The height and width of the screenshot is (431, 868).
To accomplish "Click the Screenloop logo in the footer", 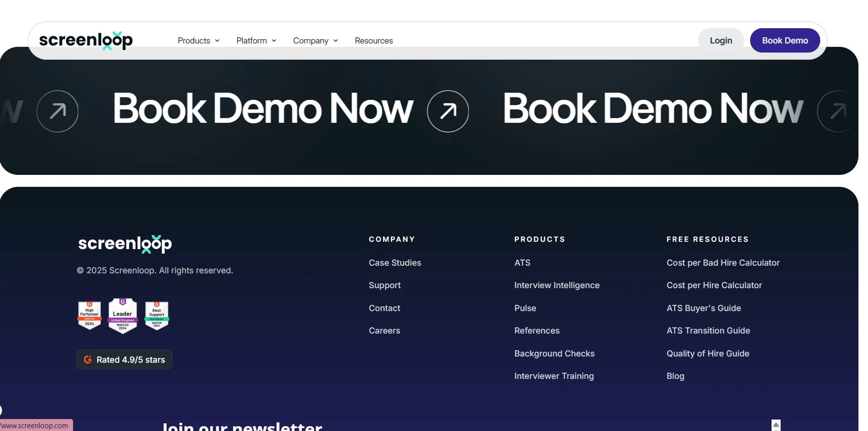I will [x=125, y=244].
